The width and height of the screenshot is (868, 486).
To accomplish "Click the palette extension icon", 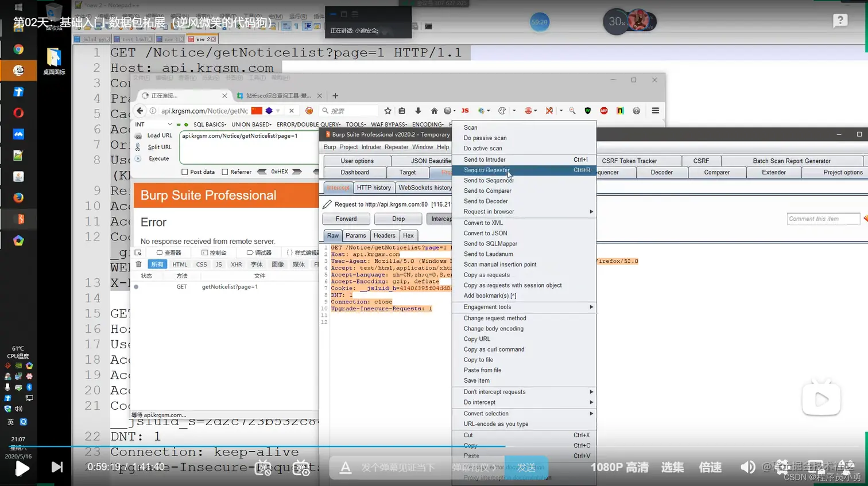I will point(502,111).
